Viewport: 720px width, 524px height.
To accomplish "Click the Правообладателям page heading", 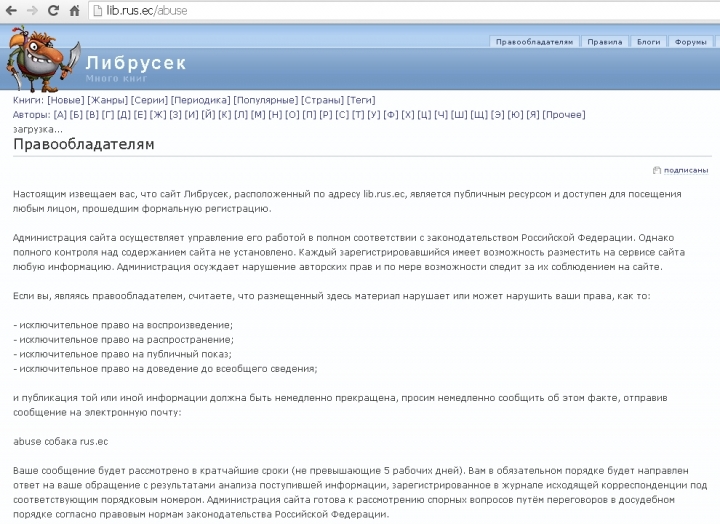I will click(x=84, y=144).
